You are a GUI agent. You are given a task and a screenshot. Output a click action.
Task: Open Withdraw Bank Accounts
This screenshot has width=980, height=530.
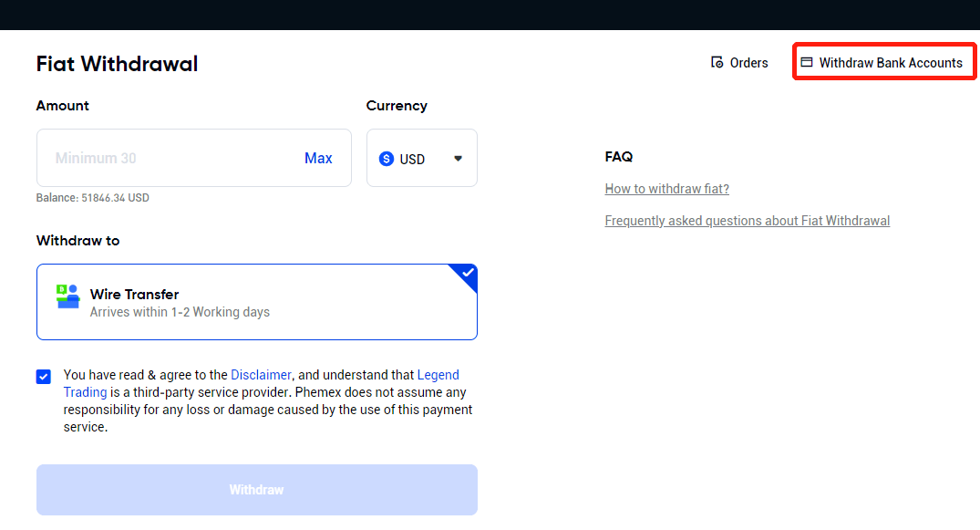click(882, 63)
